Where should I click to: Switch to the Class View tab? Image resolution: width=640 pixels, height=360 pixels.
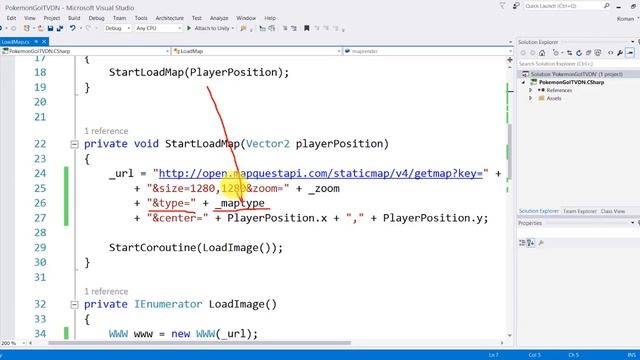click(x=613, y=211)
